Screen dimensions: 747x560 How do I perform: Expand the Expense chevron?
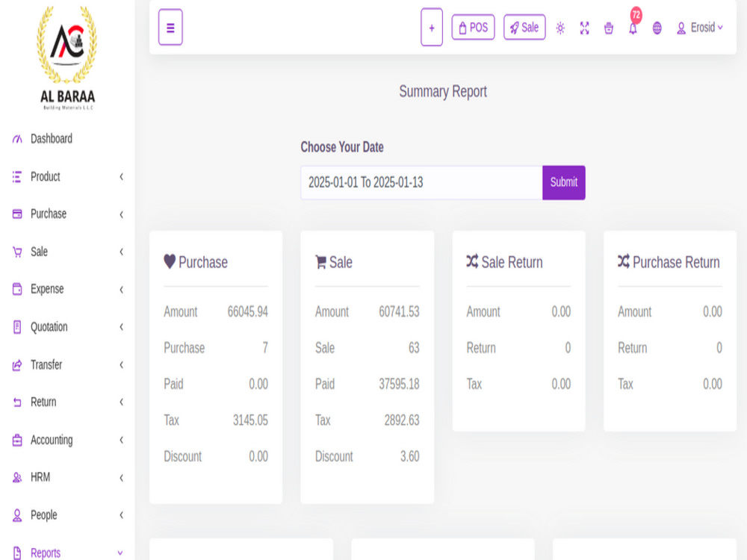[122, 290]
